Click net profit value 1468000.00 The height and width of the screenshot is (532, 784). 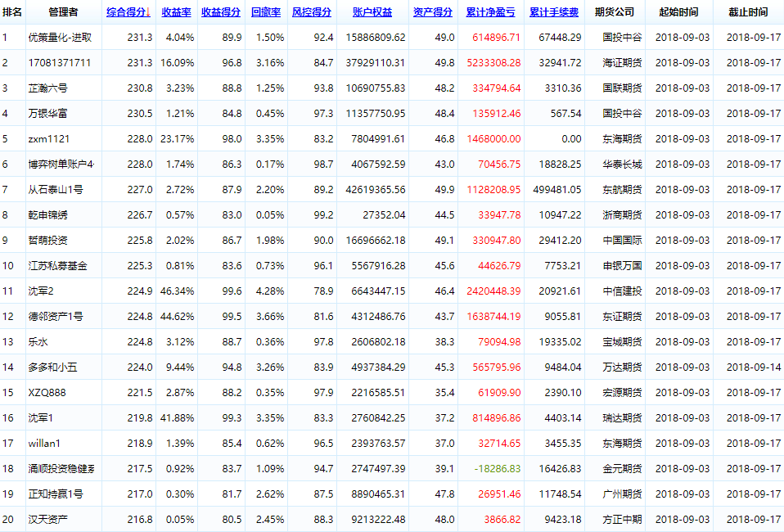click(493, 139)
